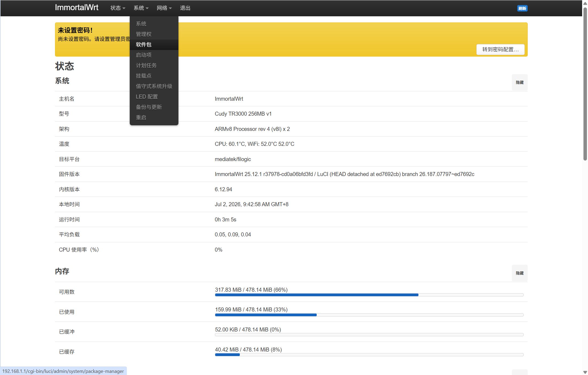The height and width of the screenshot is (375, 588).
Task: Click firmware version ImmortalWrt 25.12.1 text
Action: pos(344,174)
